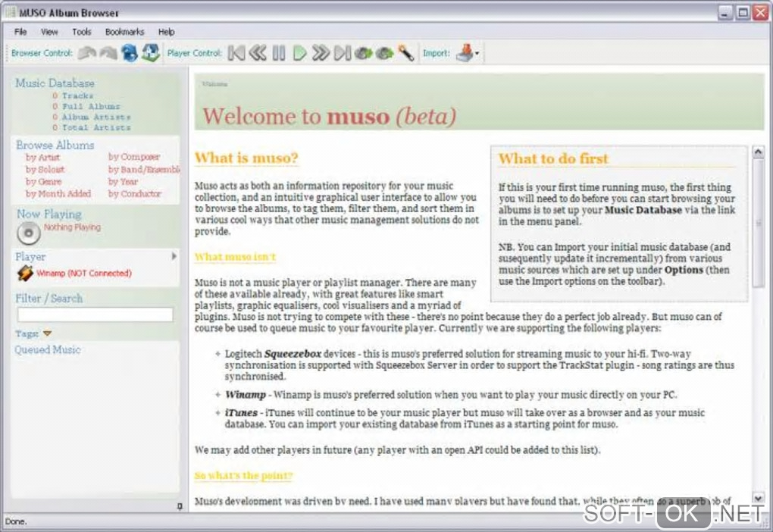
Task: Click the Import stamp icon
Action: click(465, 52)
